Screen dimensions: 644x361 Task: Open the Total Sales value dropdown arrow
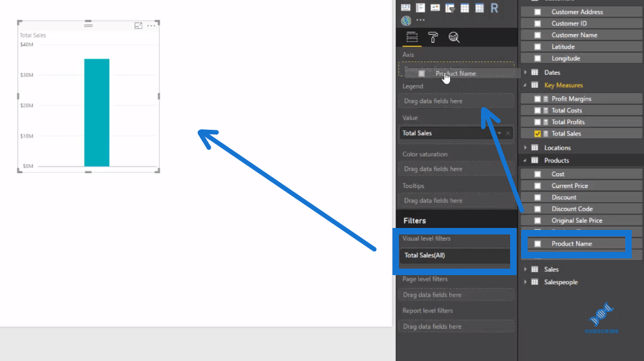tap(499, 133)
